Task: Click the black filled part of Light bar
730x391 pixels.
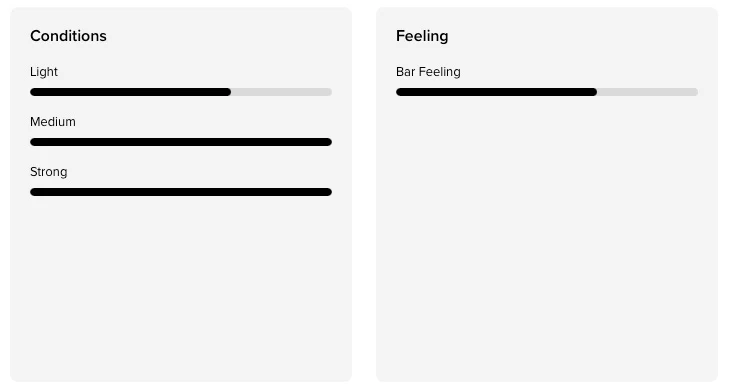Action: pos(130,92)
